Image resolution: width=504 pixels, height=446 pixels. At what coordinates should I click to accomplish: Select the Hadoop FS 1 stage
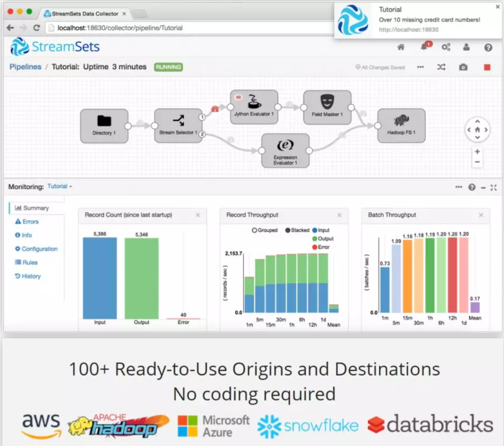click(x=401, y=125)
